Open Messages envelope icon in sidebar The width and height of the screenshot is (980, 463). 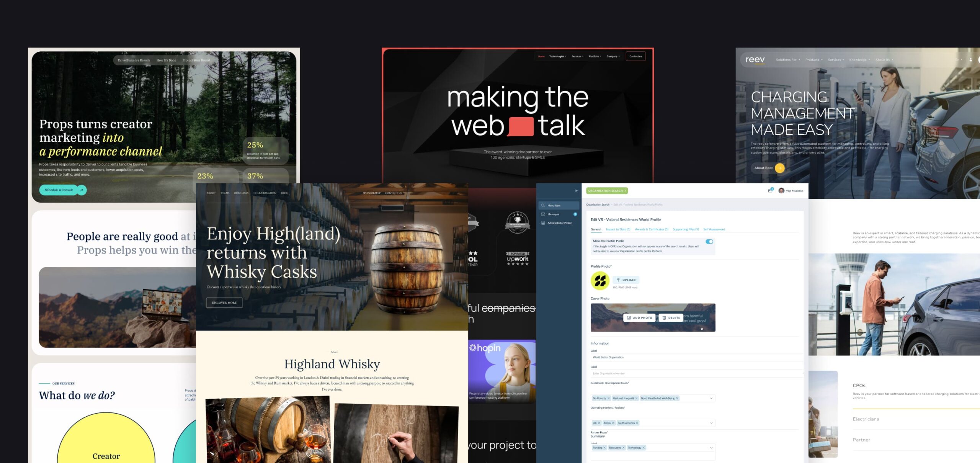543,214
